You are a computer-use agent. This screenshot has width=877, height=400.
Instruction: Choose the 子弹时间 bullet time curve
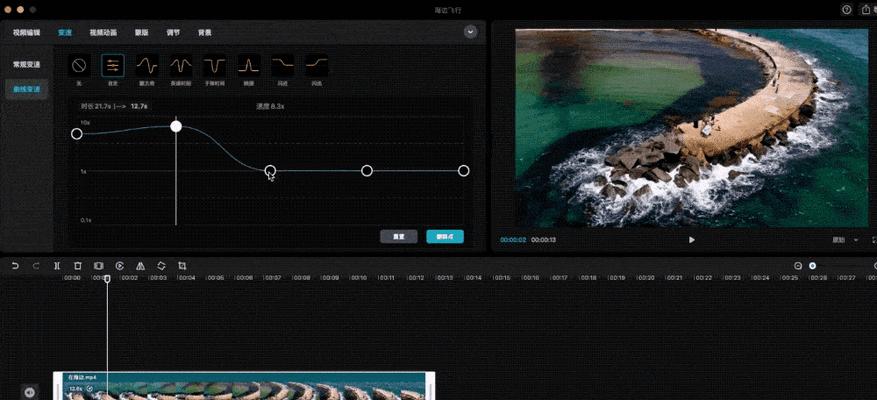[215, 66]
